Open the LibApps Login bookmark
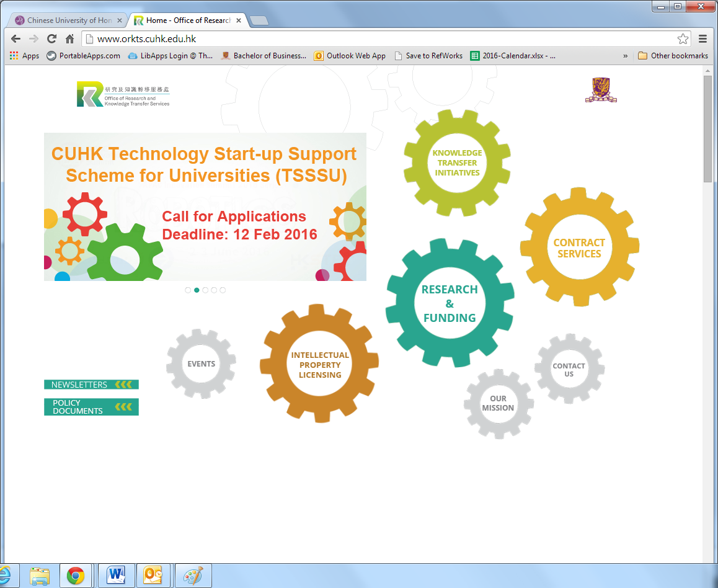The height and width of the screenshot is (588, 718). tap(171, 56)
